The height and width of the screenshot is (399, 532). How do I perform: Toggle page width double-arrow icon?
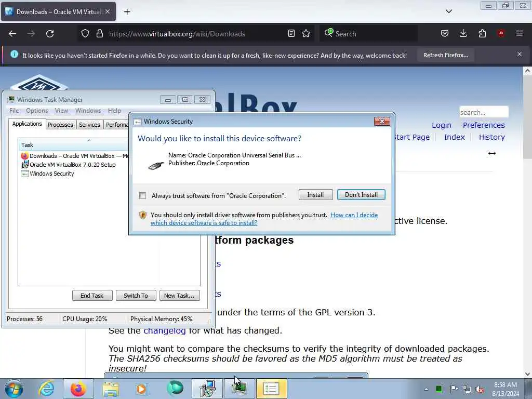[x=492, y=153]
